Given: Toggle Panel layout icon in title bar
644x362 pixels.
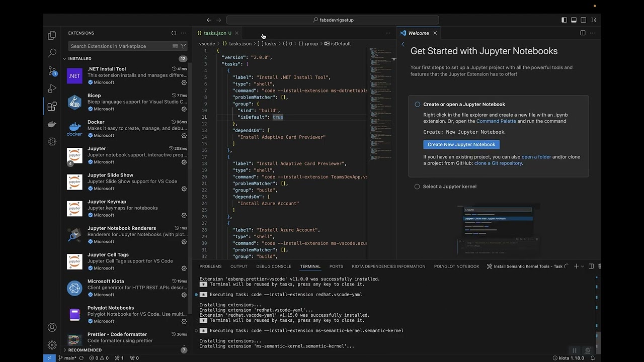Looking at the screenshot, I should point(574,20).
